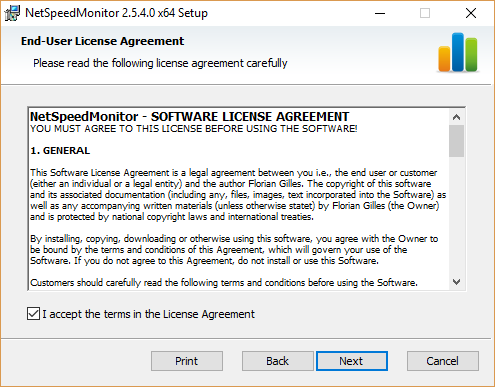Proceed with the Next button
The image size is (495, 387).
point(352,361)
